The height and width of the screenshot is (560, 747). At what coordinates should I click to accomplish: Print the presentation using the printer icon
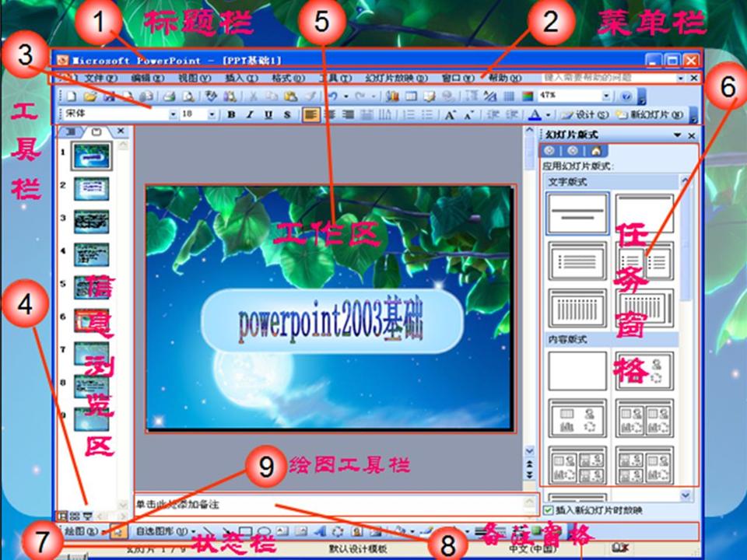[x=169, y=96]
